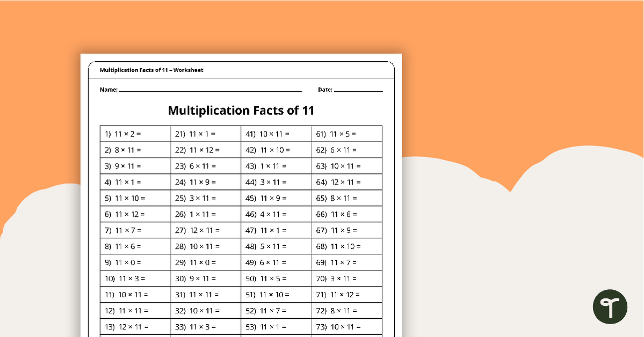
Task: Select cell '10) 11 × 3 ='
Action: pyautogui.click(x=135, y=279)
